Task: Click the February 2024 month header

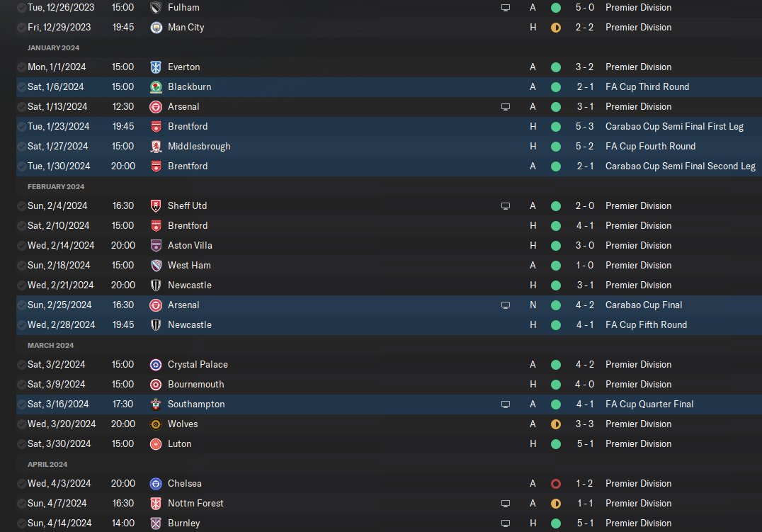Action: click(56, 186)
